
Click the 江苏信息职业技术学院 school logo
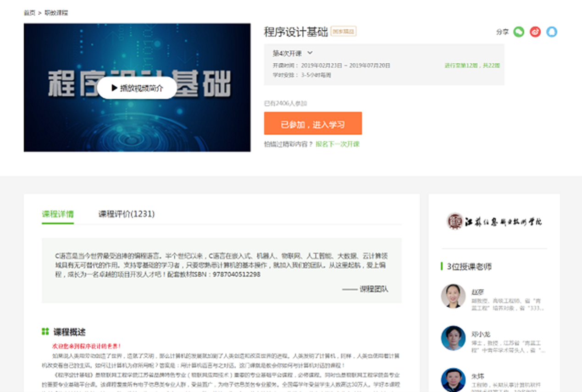tap(494, 221)
